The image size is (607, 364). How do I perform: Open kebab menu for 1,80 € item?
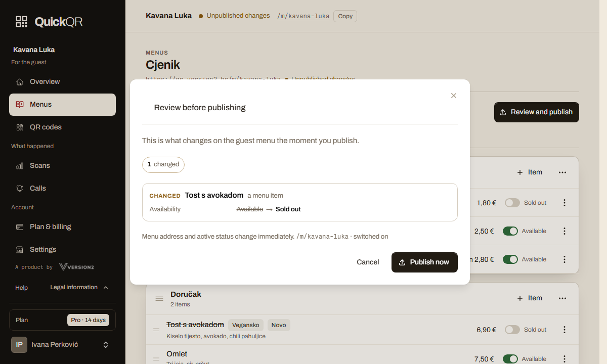[565, 203]
